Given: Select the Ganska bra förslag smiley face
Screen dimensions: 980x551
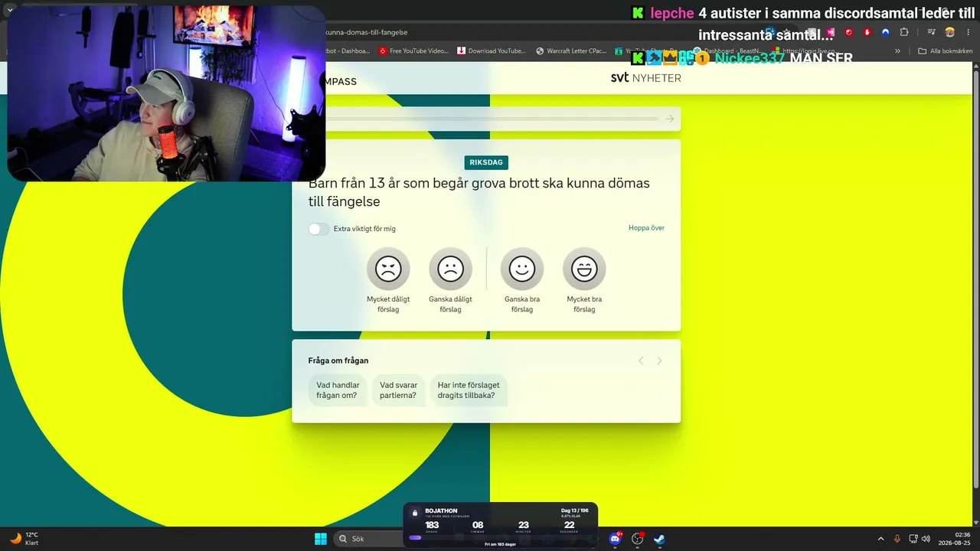Looking at the screenshot, I should 522,269.
